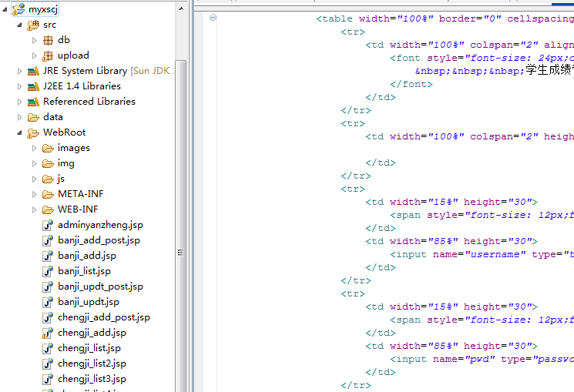Select the adminyanzheng.jsp file name
Screen dimensions: 574x392
tap(100, 225)
